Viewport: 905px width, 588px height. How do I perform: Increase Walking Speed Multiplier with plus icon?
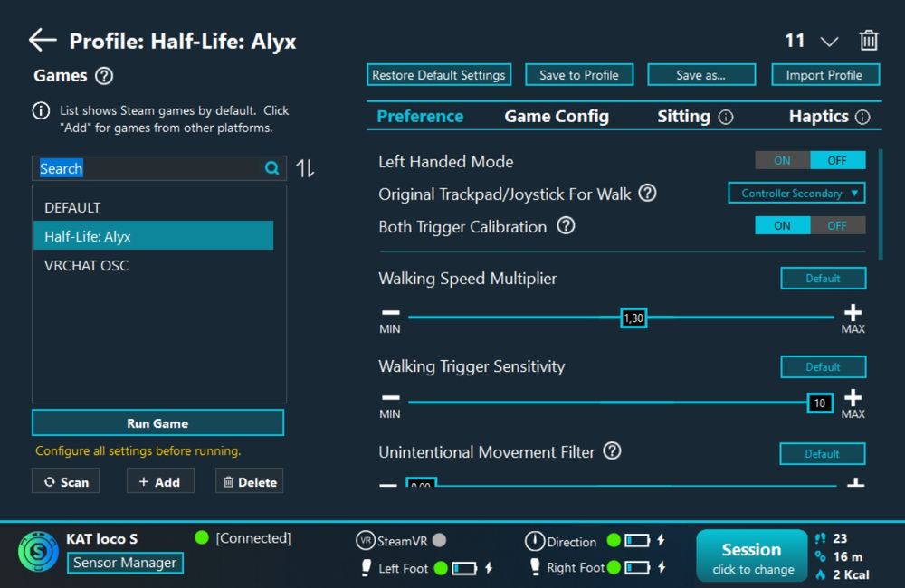[x=853, y=312]
